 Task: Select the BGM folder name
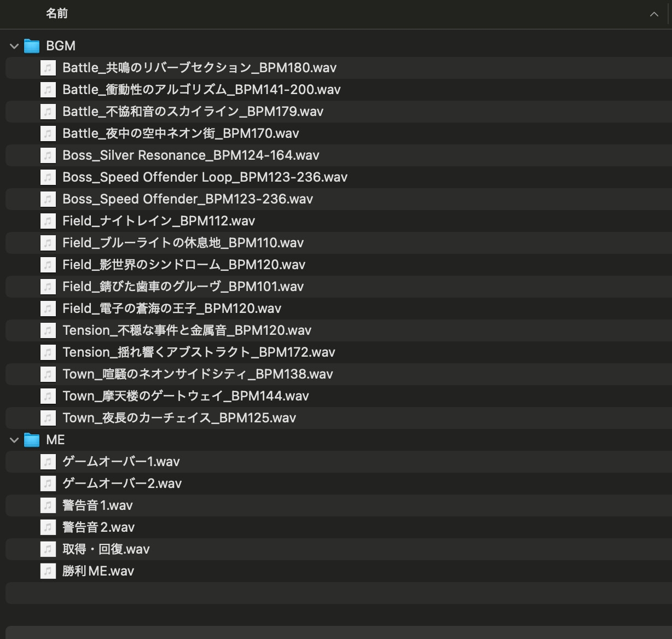pyautogui.click(x=61, y=46)
